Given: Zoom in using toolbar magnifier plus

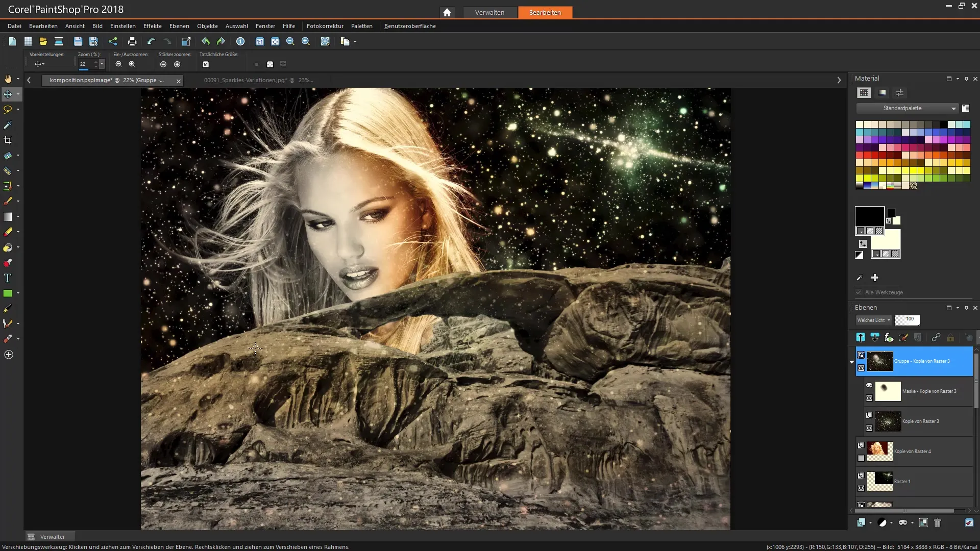Looking at the screenshot, I should coord(306,41).
